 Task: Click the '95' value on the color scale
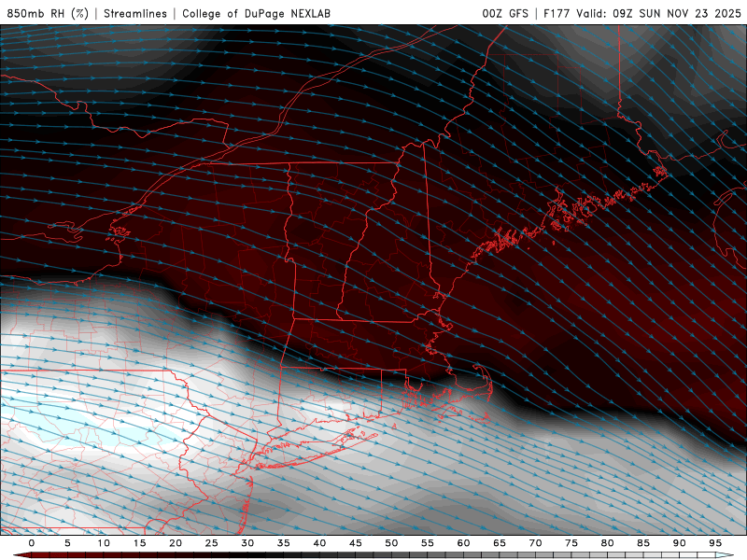click(715, 543)
